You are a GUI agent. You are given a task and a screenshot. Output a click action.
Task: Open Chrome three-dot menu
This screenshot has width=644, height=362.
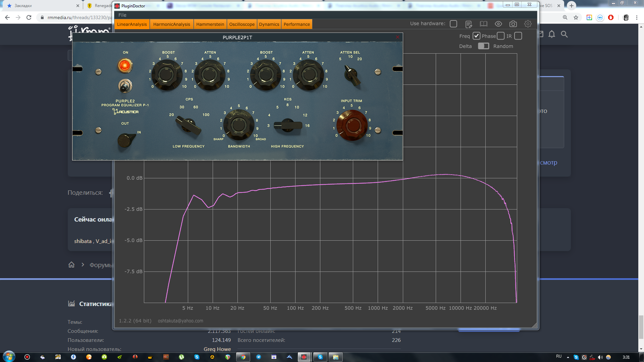(637, 17)
